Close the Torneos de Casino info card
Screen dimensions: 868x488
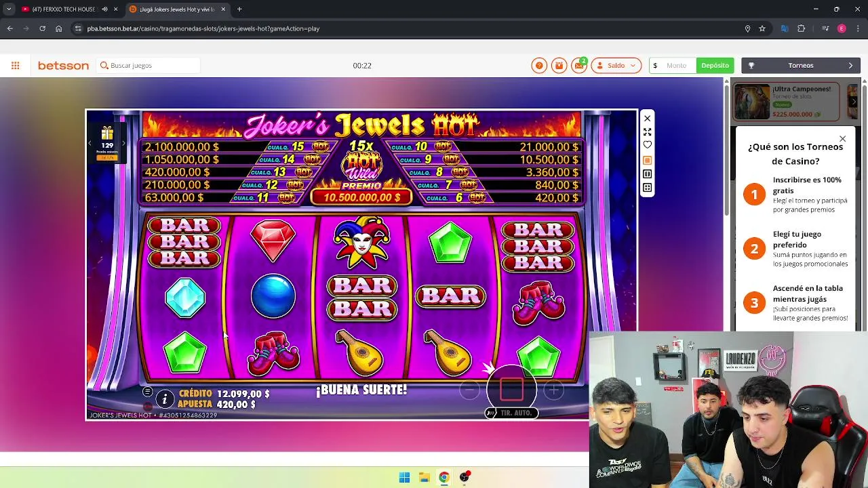click(842, 139)
